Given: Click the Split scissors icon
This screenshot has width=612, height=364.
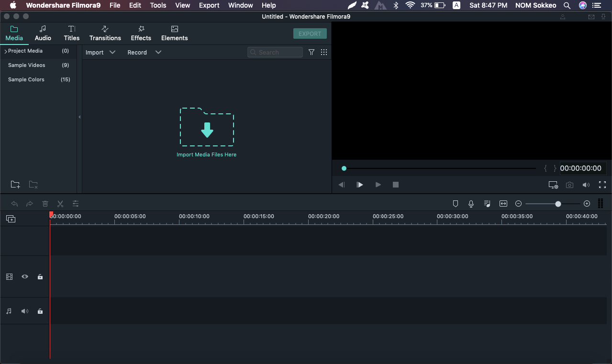Looking at the screenshot, I should click(60, 204).
